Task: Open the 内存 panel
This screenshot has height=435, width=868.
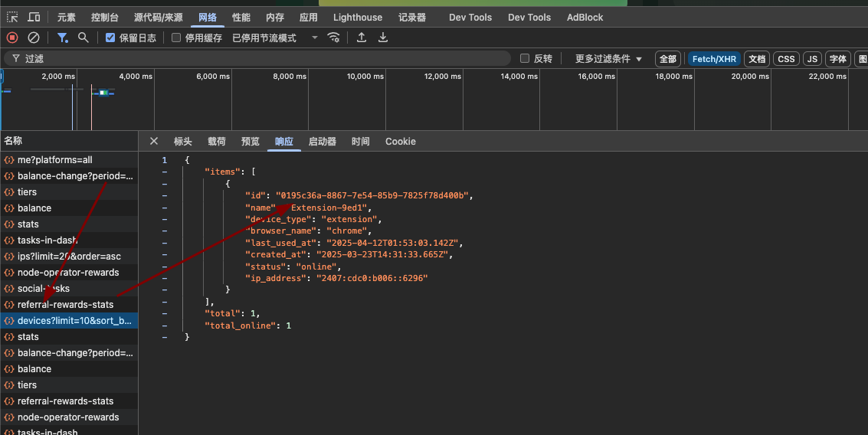Action: pos(274,17)
